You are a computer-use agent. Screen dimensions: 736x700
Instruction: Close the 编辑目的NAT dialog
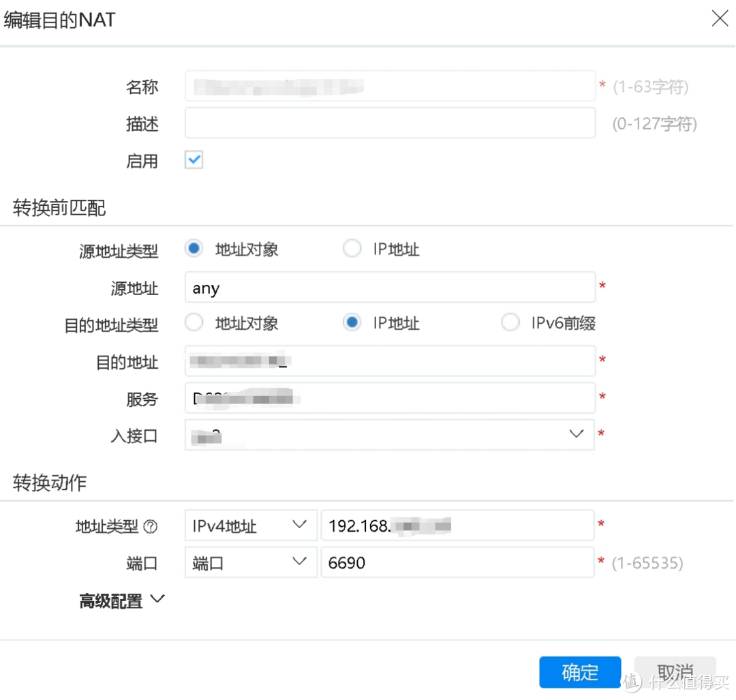tap(720, 19)
